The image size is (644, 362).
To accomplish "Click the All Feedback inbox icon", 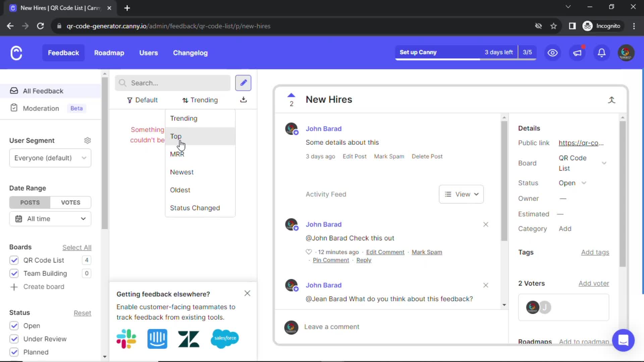I will coord(14,91).
